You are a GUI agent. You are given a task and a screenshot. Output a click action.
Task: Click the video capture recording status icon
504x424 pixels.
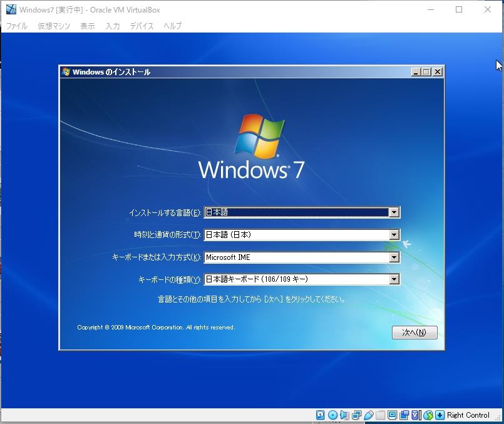coord(404,415)
